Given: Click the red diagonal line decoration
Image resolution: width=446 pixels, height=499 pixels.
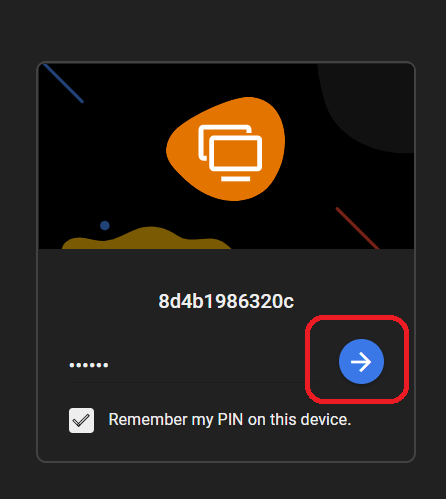Looking at the screenshot, I should pyautogui.click(x=357, y=228).
